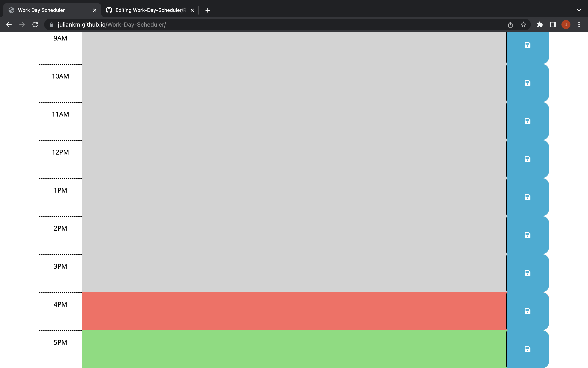
Task: Click into the green 5PM text area
Action: coord(294,349)
